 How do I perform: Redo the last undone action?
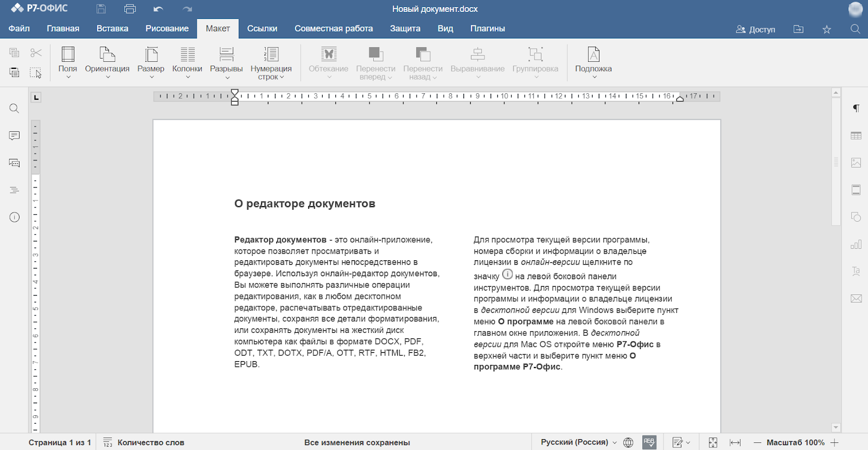pos(187,9)
